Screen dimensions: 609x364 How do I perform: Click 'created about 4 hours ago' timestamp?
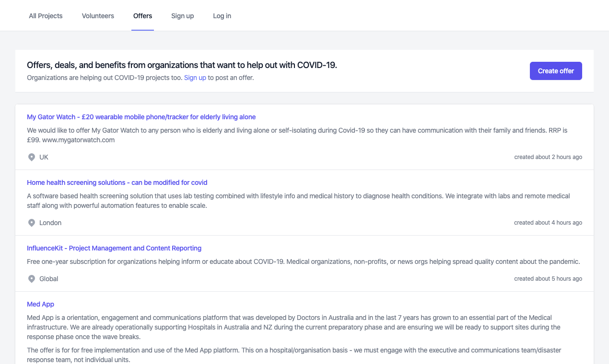(x=548, y=223)
